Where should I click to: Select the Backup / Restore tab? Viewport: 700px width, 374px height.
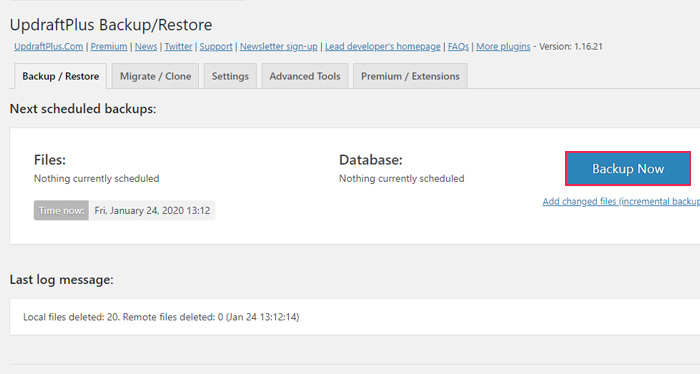[x=61, y=76]
